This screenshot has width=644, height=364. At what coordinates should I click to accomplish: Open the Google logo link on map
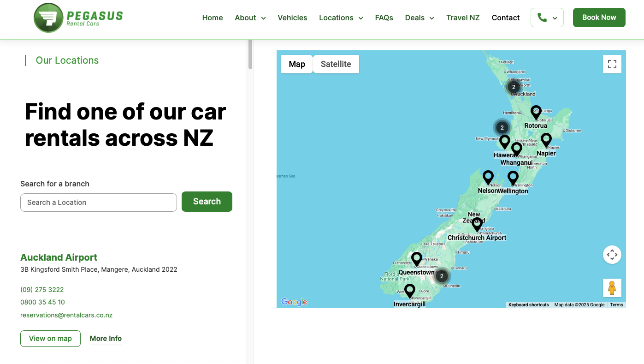(x=294, y=302)
